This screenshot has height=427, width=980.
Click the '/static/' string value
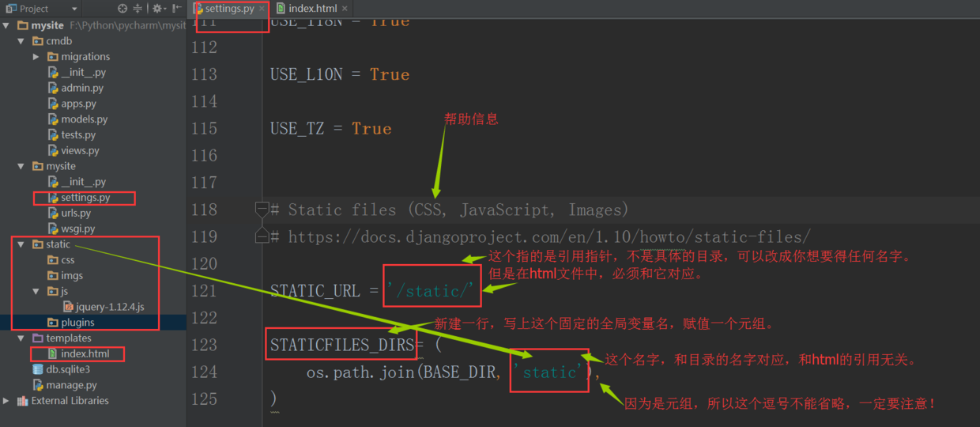click(432, 291)
